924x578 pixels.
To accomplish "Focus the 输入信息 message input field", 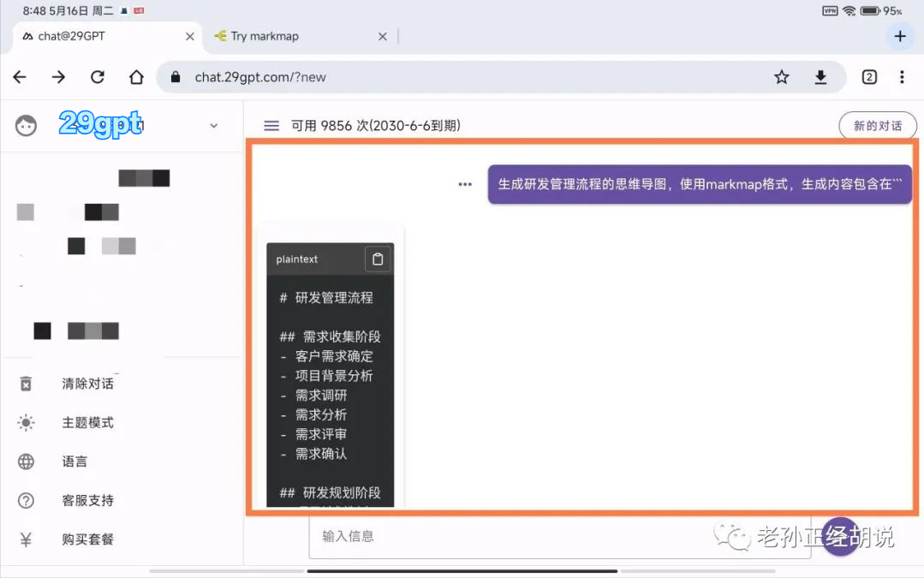I will tap(560, 536).
